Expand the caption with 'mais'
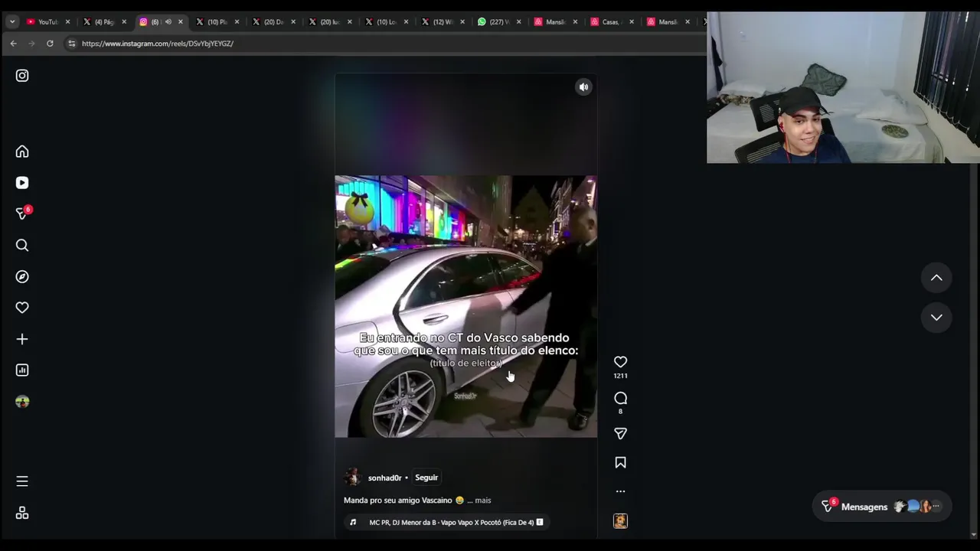980x551 pixels. point(482,500)
